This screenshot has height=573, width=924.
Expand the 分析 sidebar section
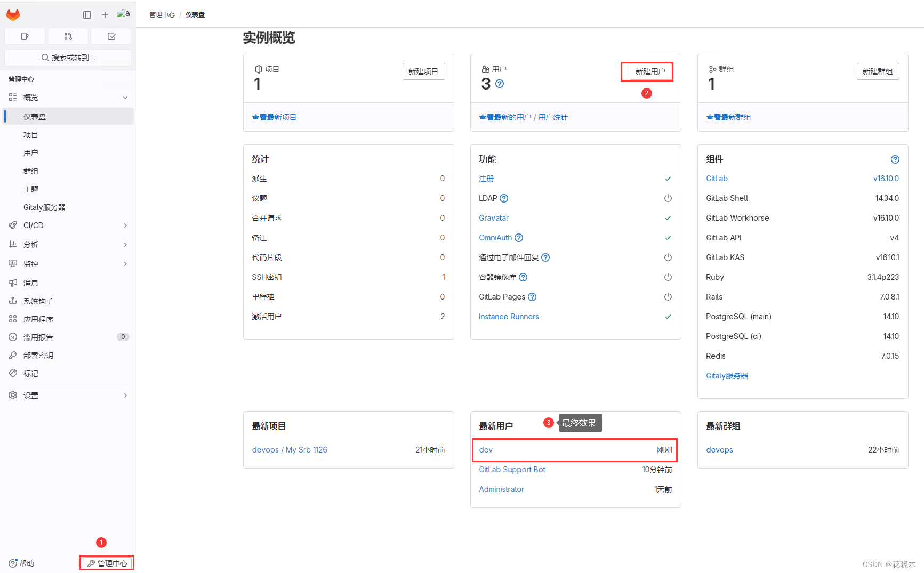pyautogui.click(x=68, y=245)
